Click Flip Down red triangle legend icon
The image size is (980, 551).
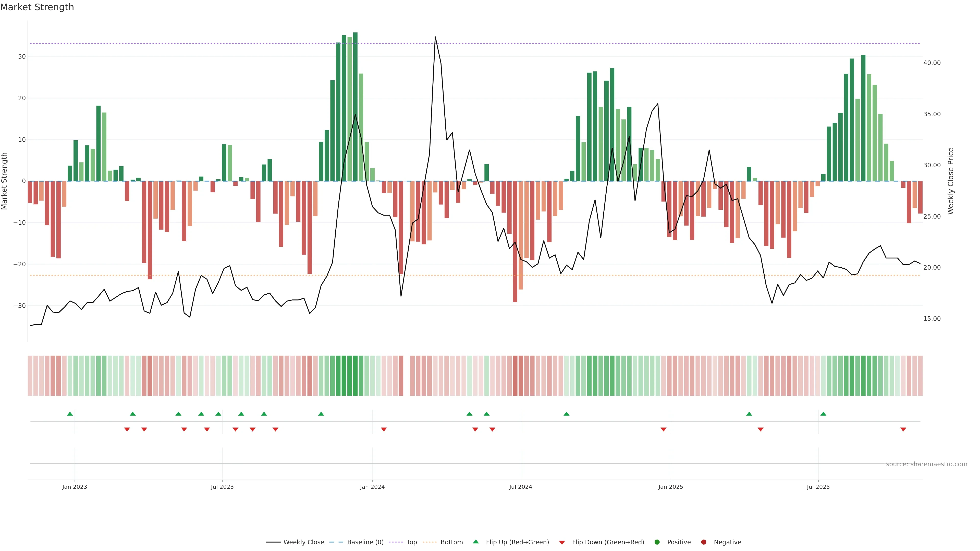562,543
